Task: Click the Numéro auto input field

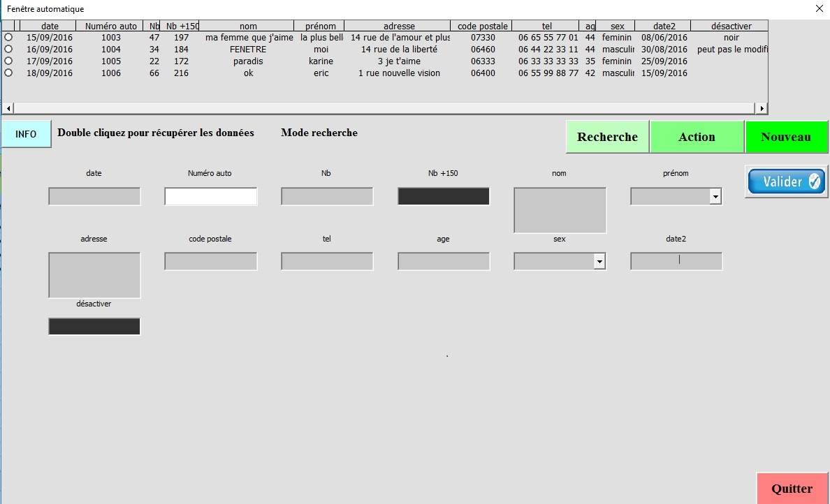Action: (210, 197)
